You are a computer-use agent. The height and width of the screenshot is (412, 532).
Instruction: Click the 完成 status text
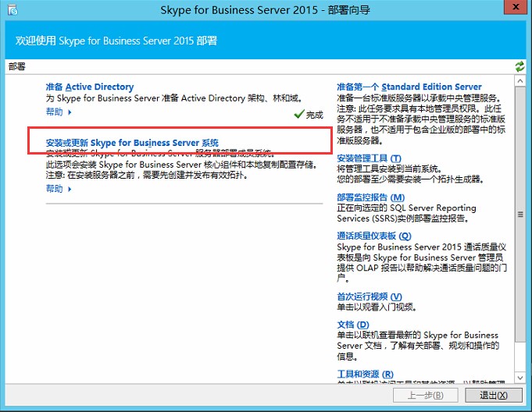pos(315,115)
